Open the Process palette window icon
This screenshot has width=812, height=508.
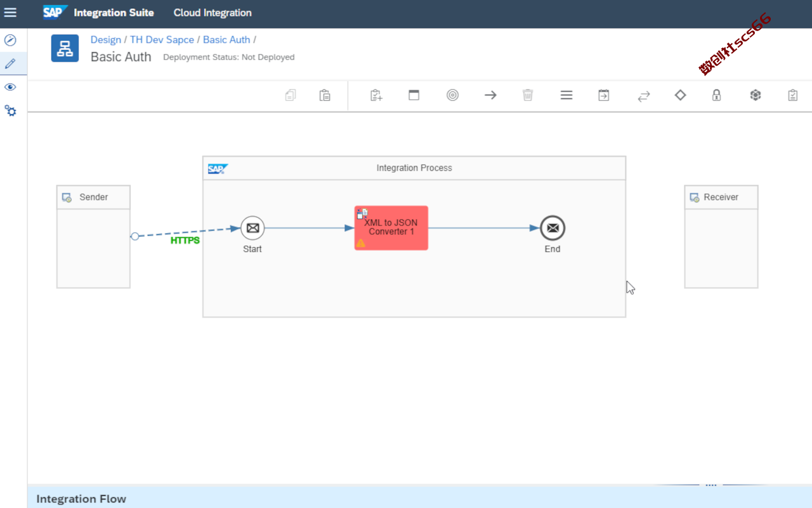(414, 95)
